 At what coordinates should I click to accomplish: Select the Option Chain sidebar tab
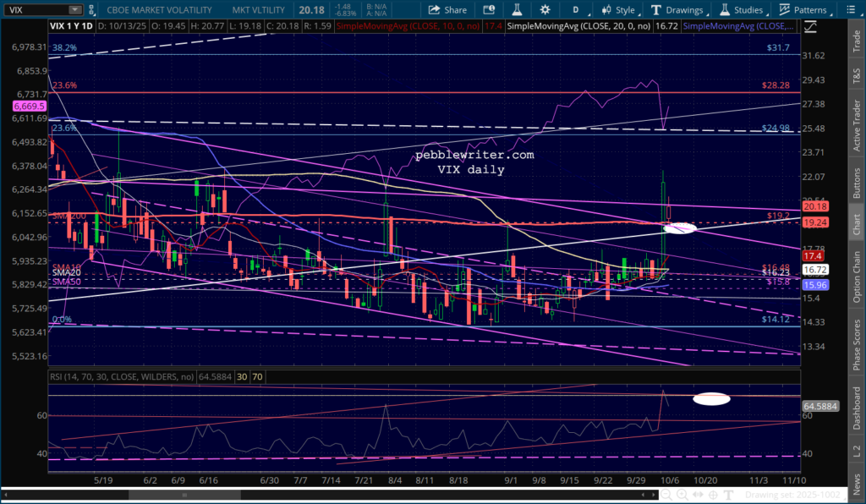pos(857,279)
